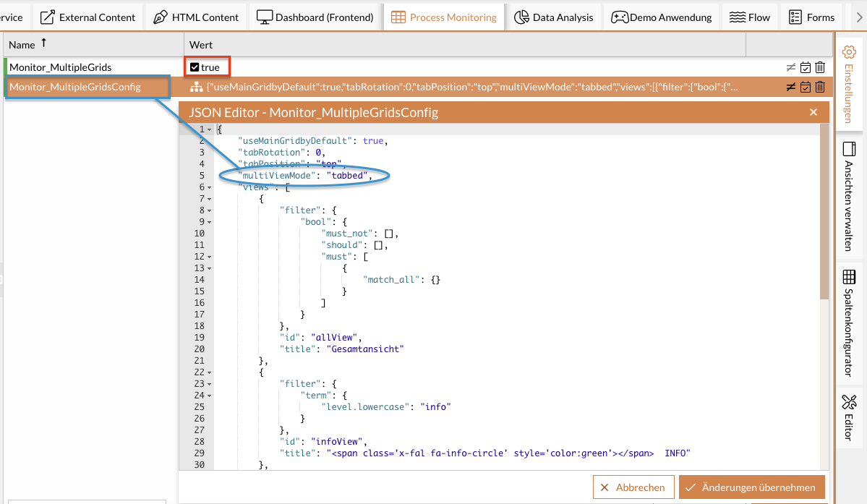This screenshot has height=504, width=867.
Task: Switch to the Data Analysis tab
Action: pyautogui.click(x=554, y=17)
